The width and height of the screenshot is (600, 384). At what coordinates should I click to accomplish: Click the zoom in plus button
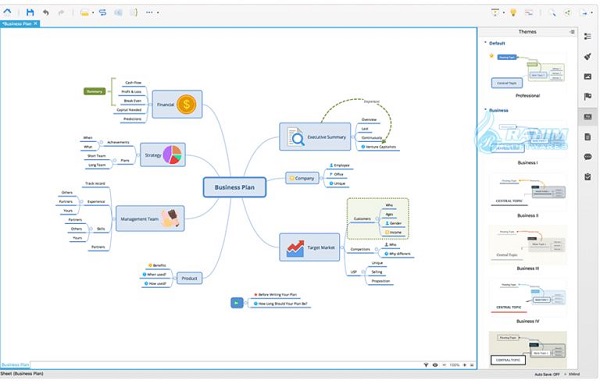465,365
